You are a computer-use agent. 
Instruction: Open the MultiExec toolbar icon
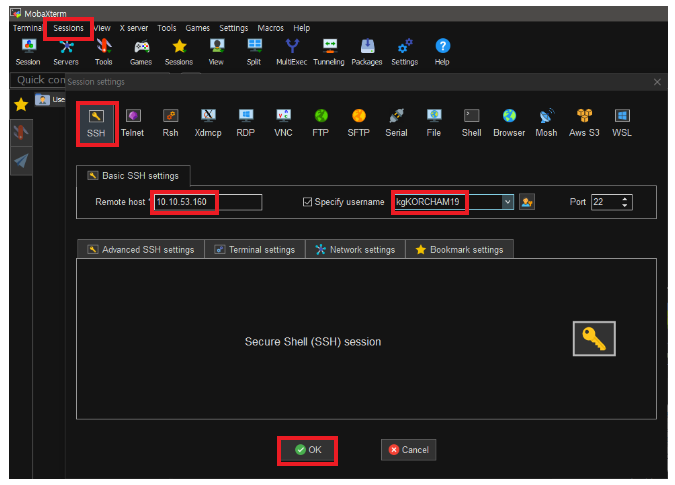(292, 52)
